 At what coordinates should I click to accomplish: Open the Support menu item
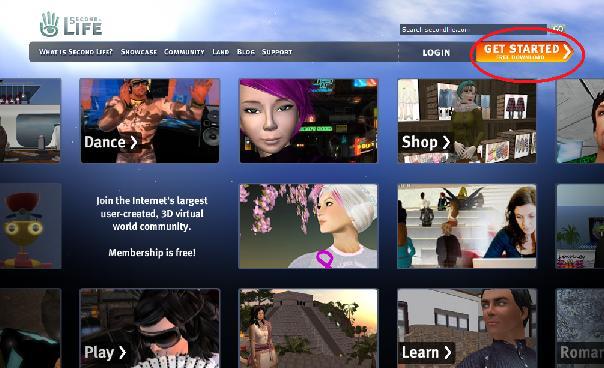point(277,52)
